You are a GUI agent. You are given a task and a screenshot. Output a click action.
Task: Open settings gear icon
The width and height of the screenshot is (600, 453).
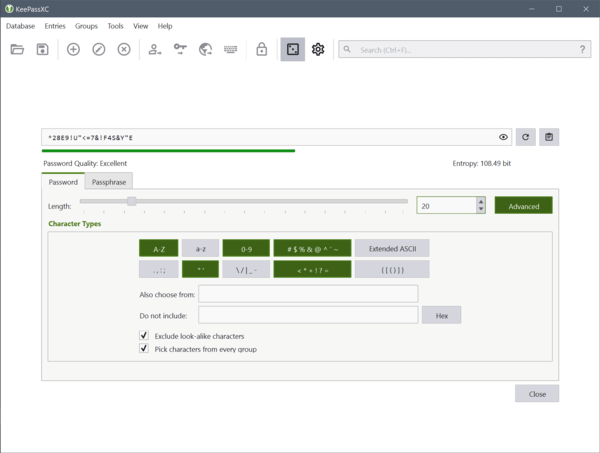(318, 49)
